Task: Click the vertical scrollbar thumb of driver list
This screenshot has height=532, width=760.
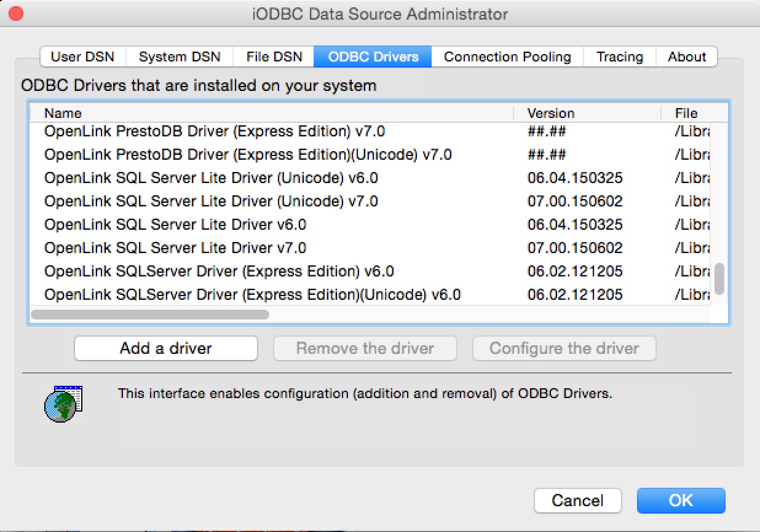Action: (x=719, y=279)
